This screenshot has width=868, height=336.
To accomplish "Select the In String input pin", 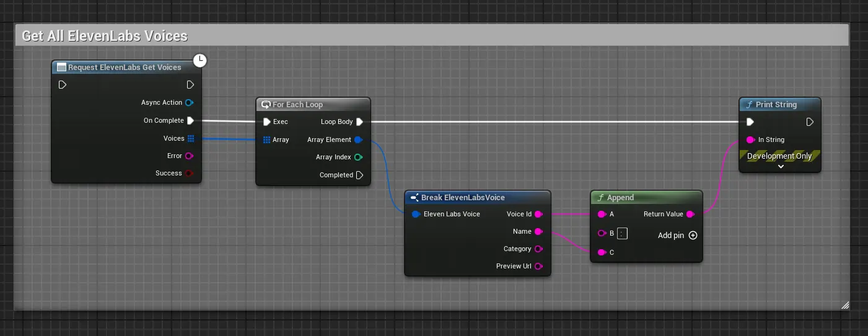I will click(750, 139).
